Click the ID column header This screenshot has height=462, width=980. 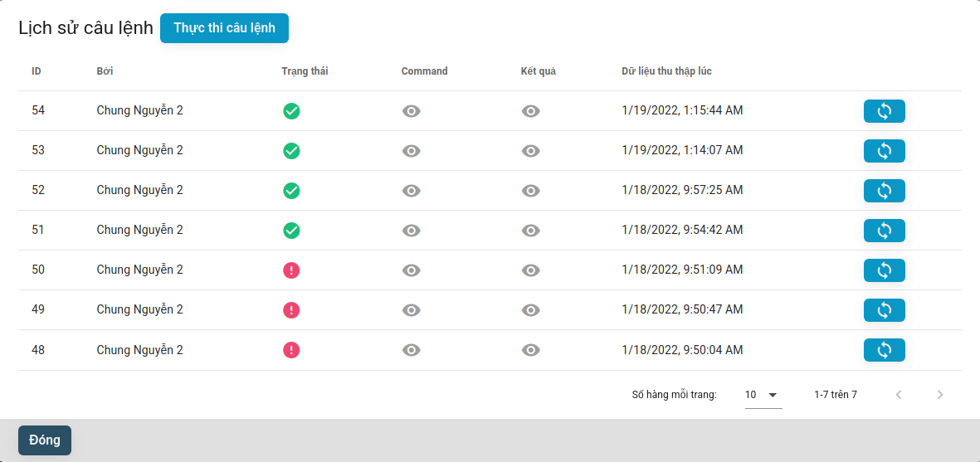pos(37,71)
